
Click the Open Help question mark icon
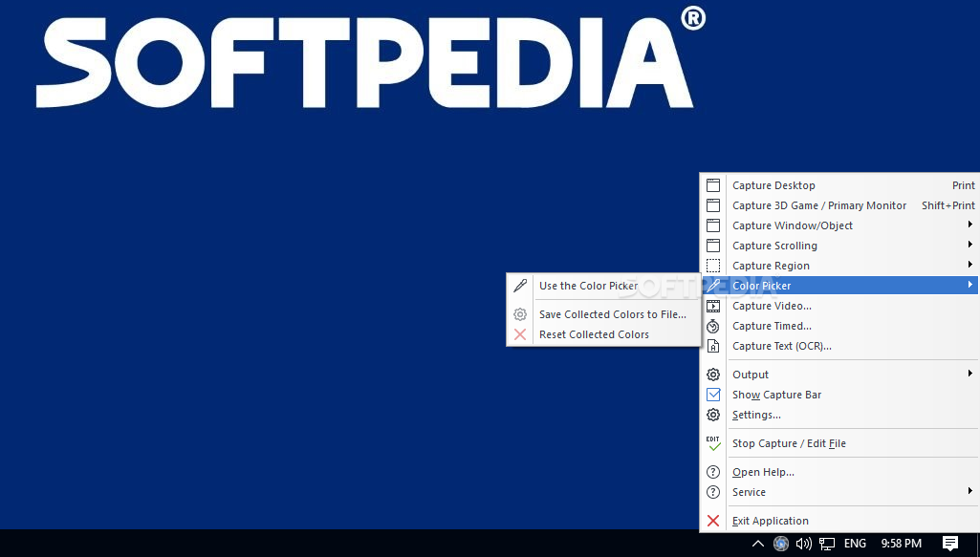click(x=713, y=472)
